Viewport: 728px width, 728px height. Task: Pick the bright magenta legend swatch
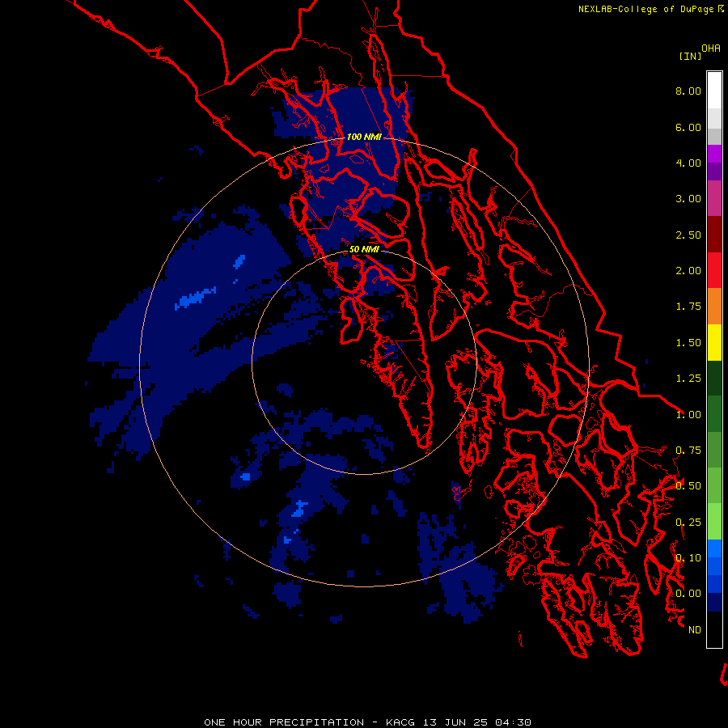(714, 154)
